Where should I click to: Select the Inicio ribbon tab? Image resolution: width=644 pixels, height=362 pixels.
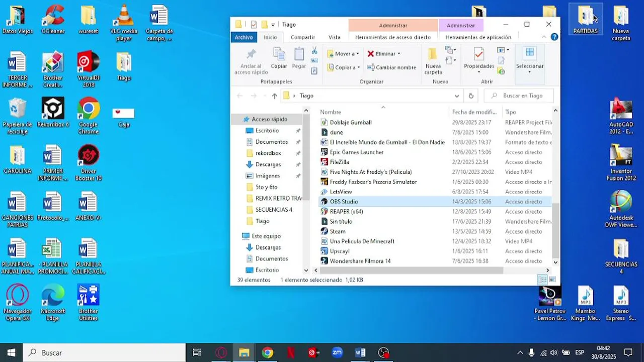(x=270, y=37)
